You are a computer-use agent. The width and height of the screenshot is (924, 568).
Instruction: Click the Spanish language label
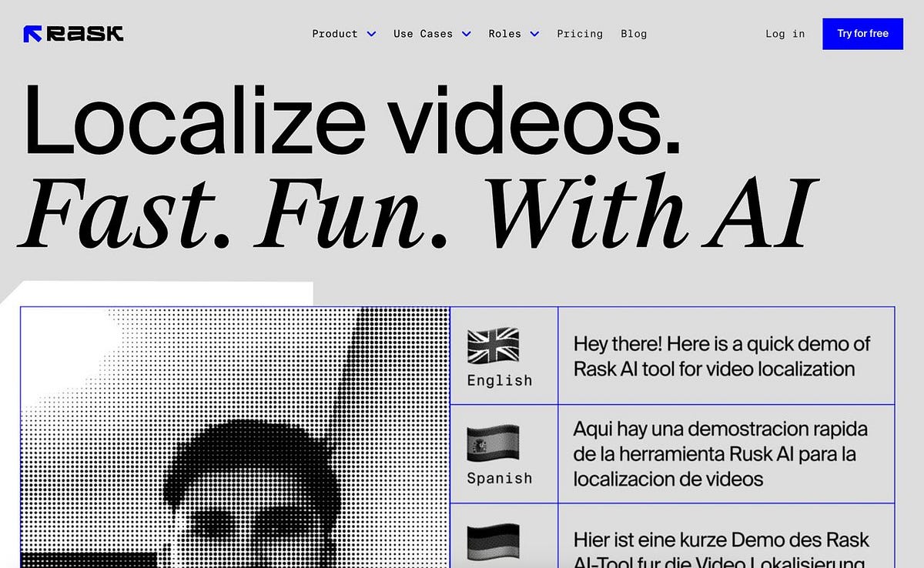(500, 478)
